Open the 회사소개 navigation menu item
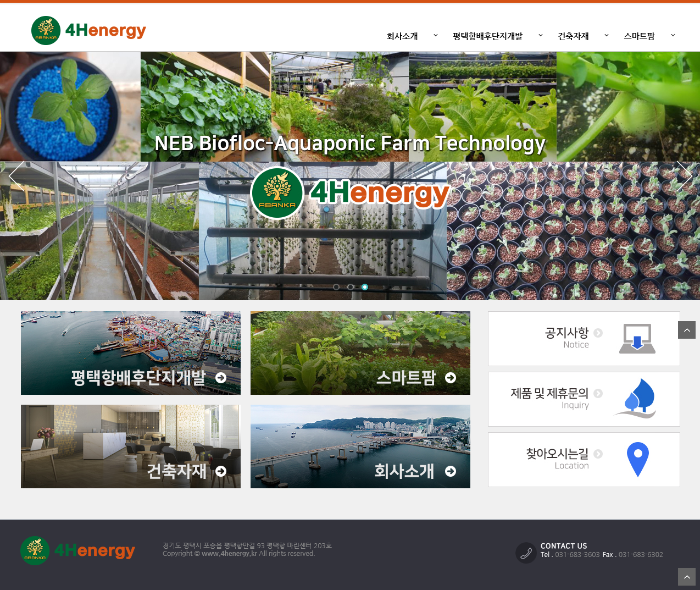Screen dimensions: 700x590 (402, 36)
